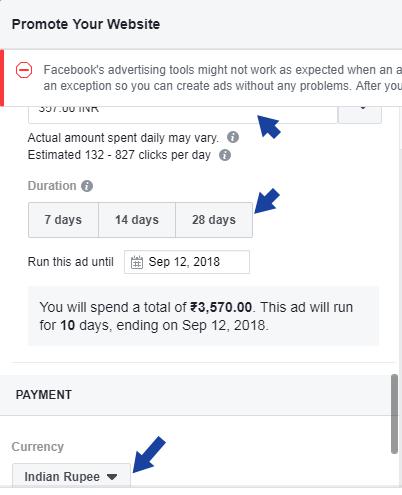
Task: Open the daily budget dropdown arrow
Action: coord(360,114)
